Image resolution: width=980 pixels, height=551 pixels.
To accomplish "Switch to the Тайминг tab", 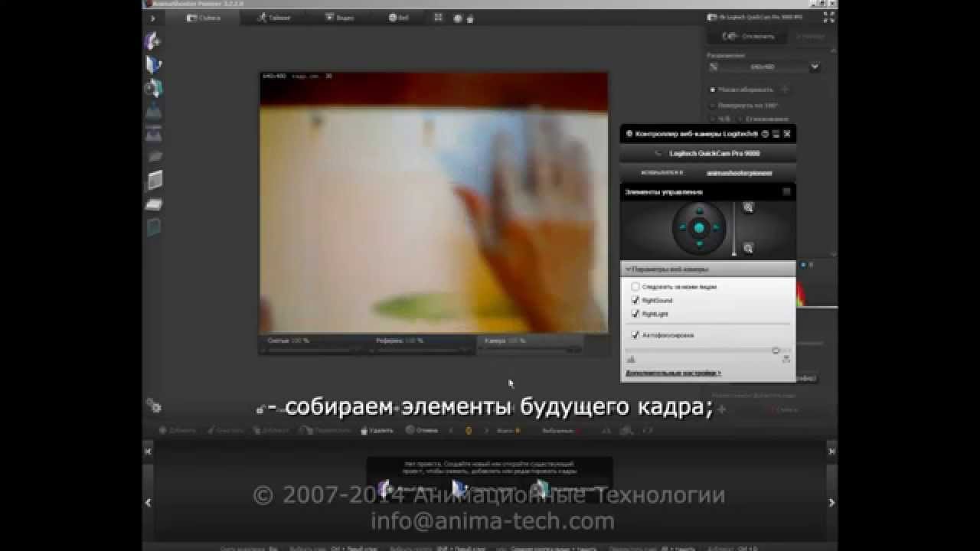I will tap(273, 18).
